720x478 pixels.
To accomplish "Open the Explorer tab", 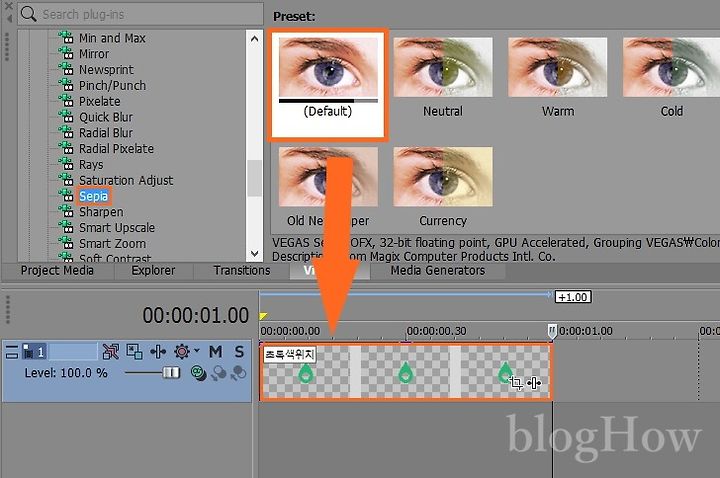I will (x=153, y=270).
